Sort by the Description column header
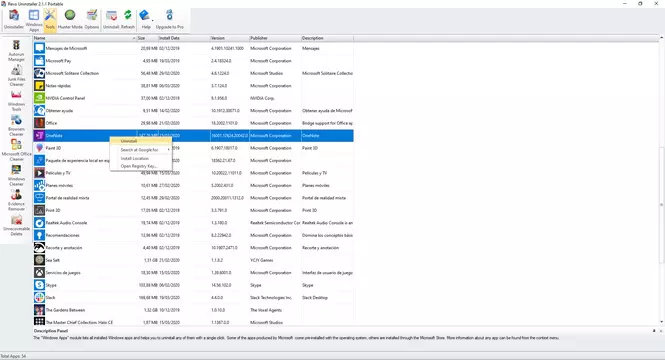The width and height of the screenshot is (665, 360). (327, 38)
